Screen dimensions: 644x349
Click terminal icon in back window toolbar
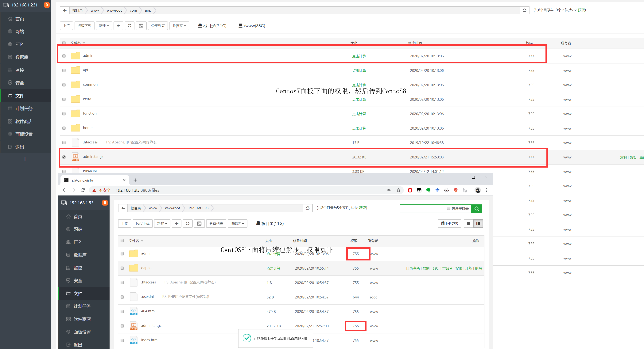pos(141,26)
